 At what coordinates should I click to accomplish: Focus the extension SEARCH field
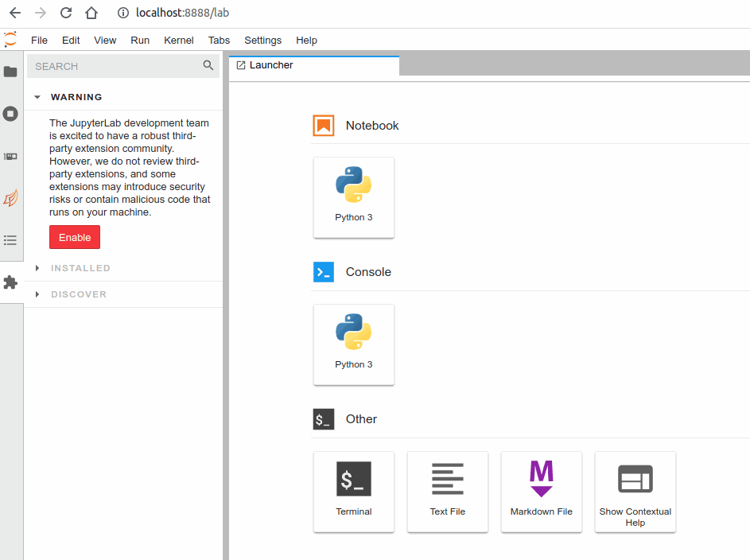click(123, 66)
